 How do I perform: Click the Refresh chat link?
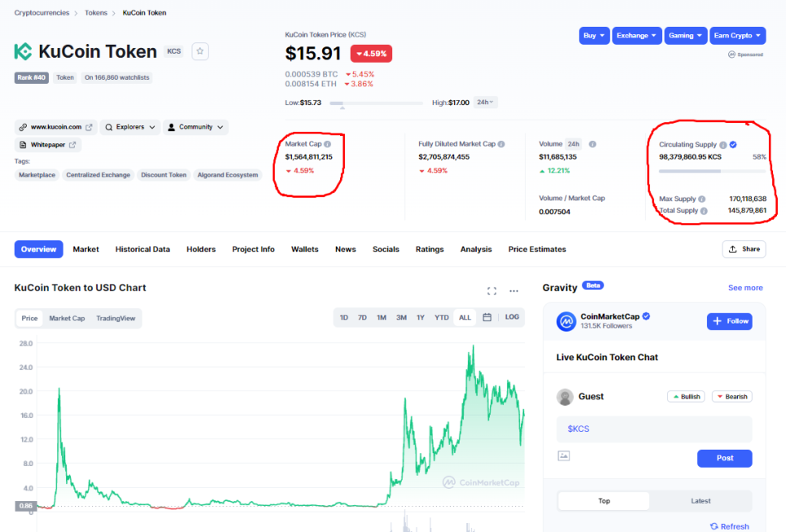[x=730, y=526]
